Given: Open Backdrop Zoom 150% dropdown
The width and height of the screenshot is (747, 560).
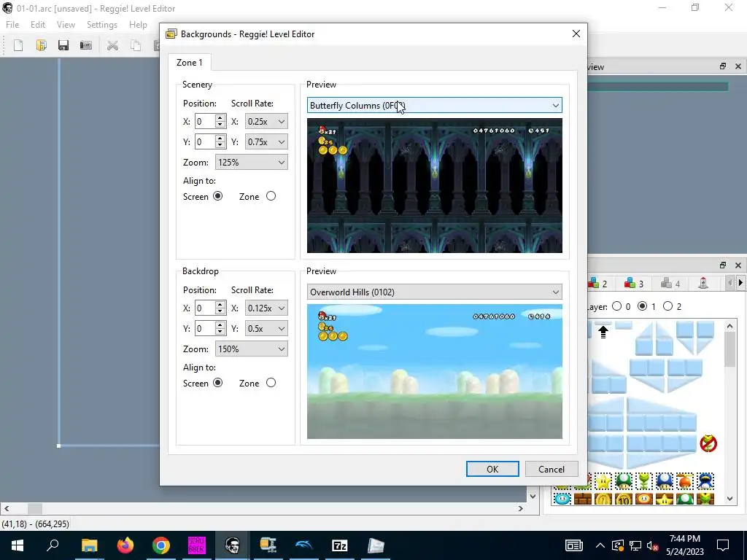Looking at the screenshot, I should point(252,349).
